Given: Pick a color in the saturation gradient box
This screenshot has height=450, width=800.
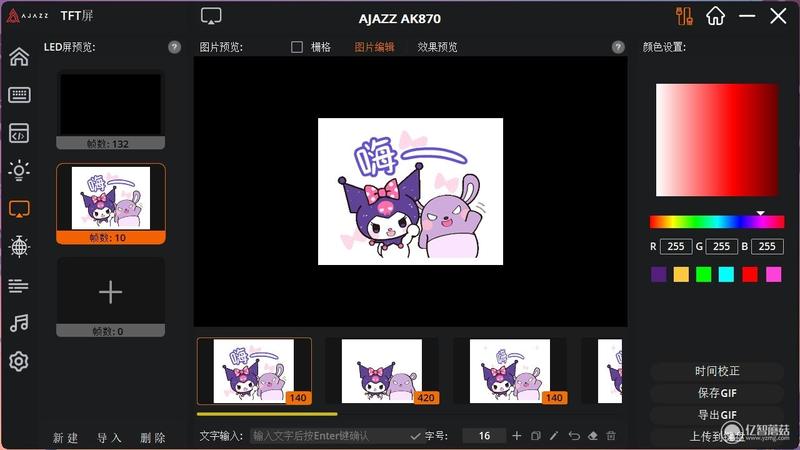Looking at the screenshot, I should click(x=717, y=140).
